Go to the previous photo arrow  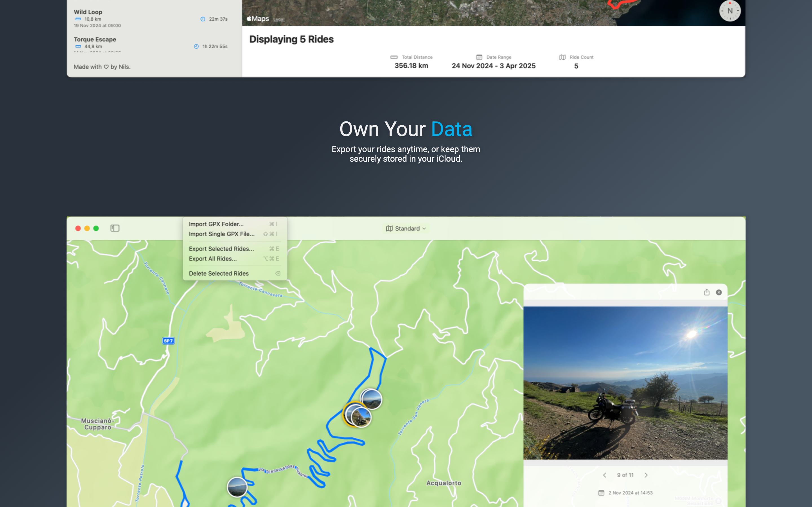pyautogui.click(x=605, y=475)
